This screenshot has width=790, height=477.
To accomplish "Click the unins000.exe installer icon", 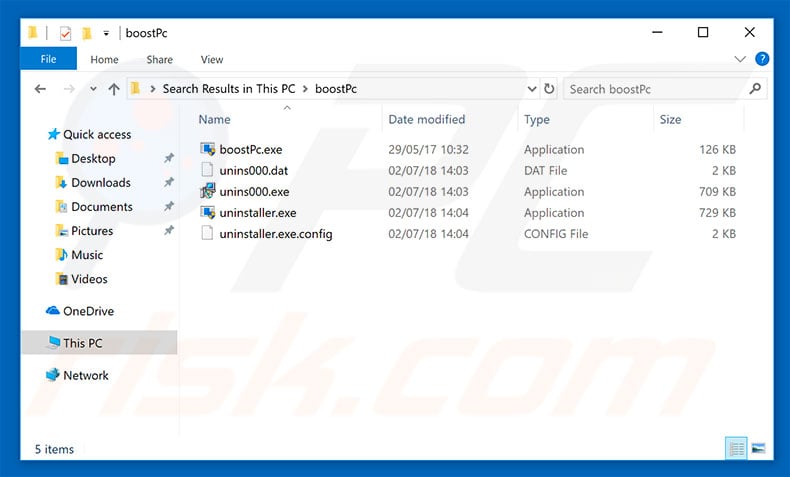I will [208, 191].
